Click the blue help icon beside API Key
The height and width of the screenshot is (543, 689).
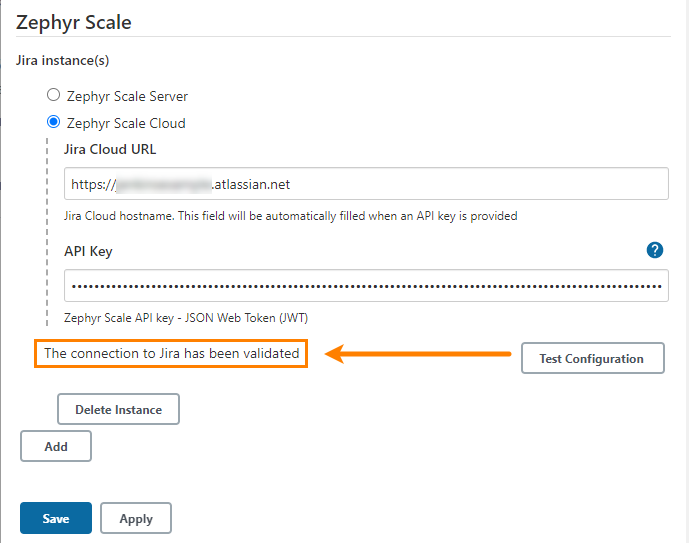coord(655,250)
